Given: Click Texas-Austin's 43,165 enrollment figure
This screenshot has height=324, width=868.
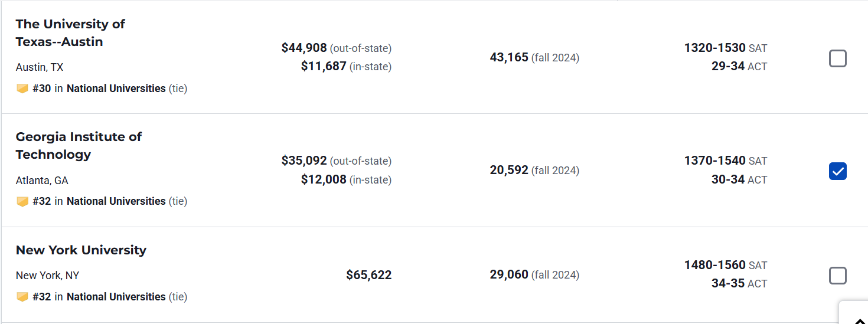Looking at the screenshot, I should [509, 58].
